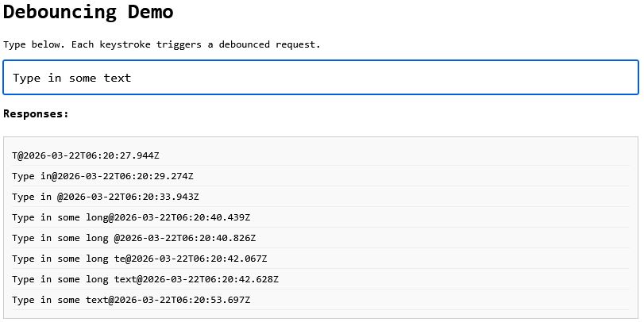
Task: Click the word "Type" inside the input field
Action: coord(26,78)
